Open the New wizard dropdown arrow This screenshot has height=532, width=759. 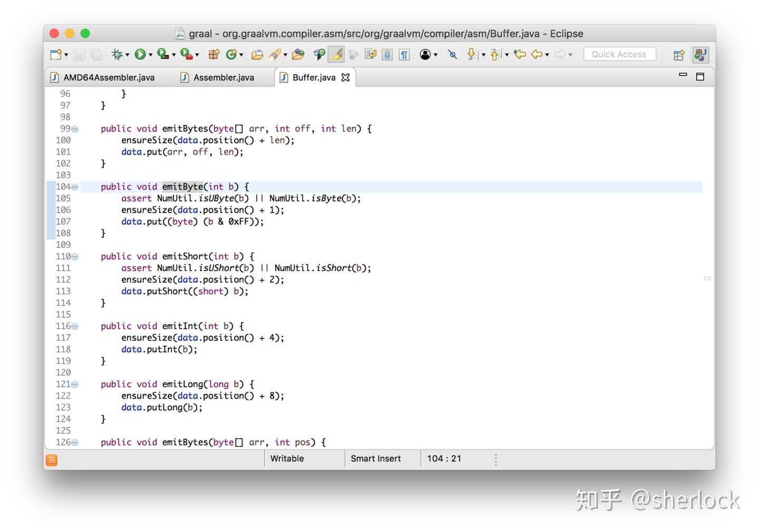tap(66, 55)
